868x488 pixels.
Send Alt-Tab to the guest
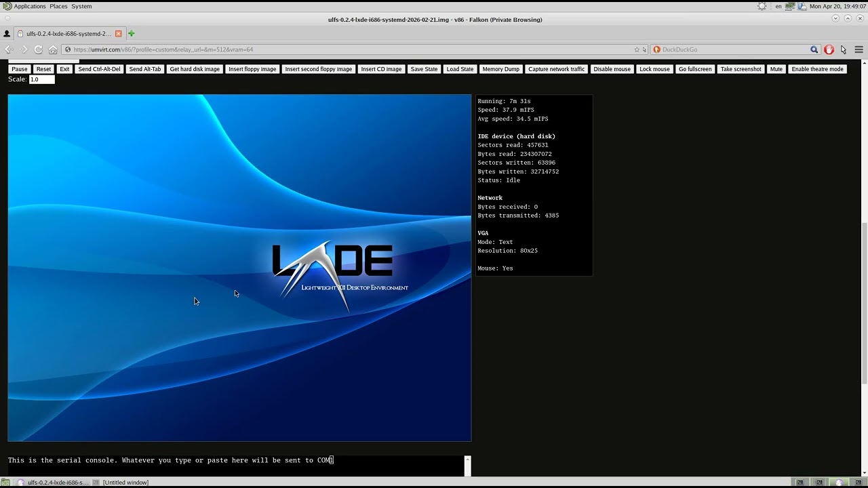145,69
